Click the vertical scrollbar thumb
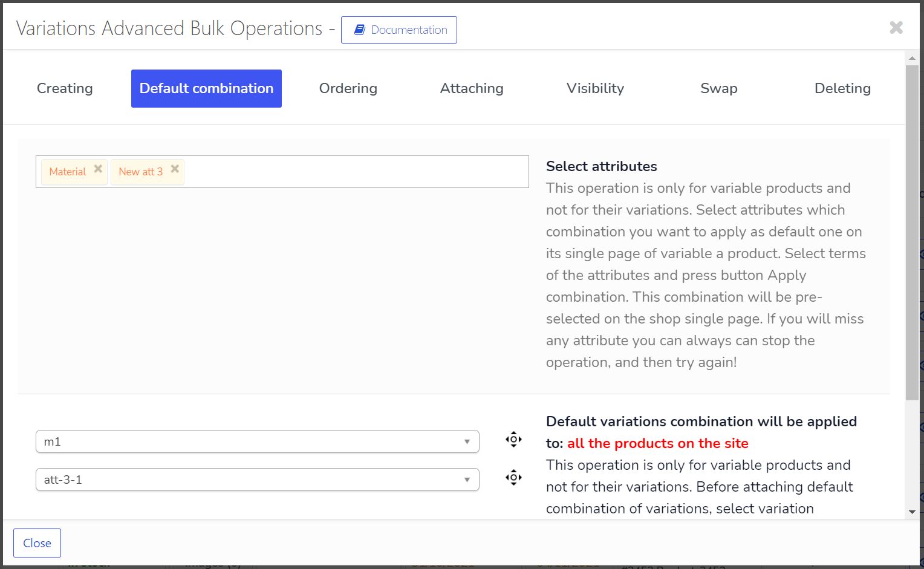The image size is (924, 569). pyautogui.click(x=912, y=230)
